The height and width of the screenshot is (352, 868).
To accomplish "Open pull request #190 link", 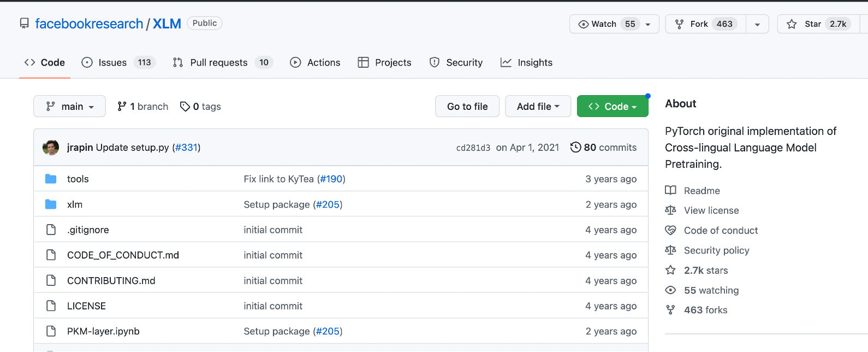I will click(x=331, y=179).
